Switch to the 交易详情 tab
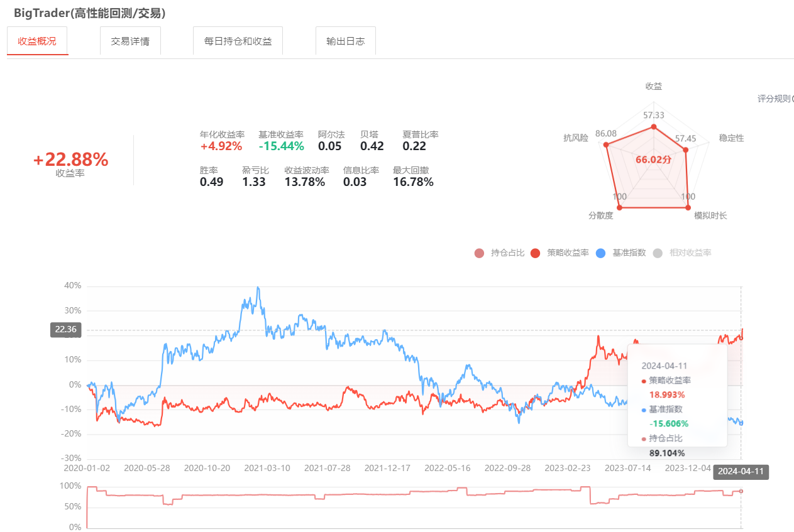The height and width of the screenshot is (532, 794). click(130, 41)
